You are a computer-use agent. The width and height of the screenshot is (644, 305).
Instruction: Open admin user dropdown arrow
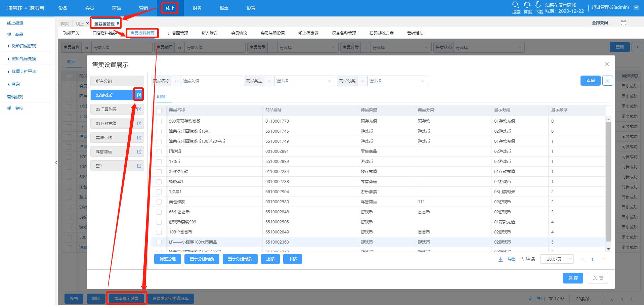(x=636, y=7)
